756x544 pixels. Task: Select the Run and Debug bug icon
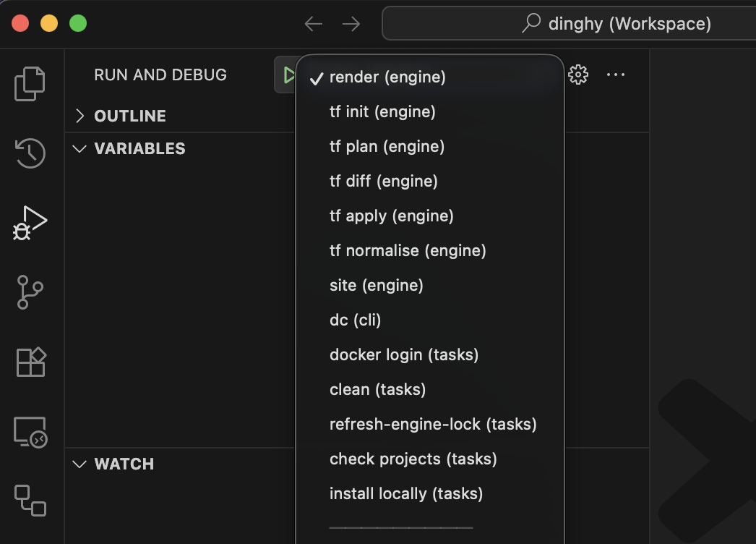tap(30, 223)
